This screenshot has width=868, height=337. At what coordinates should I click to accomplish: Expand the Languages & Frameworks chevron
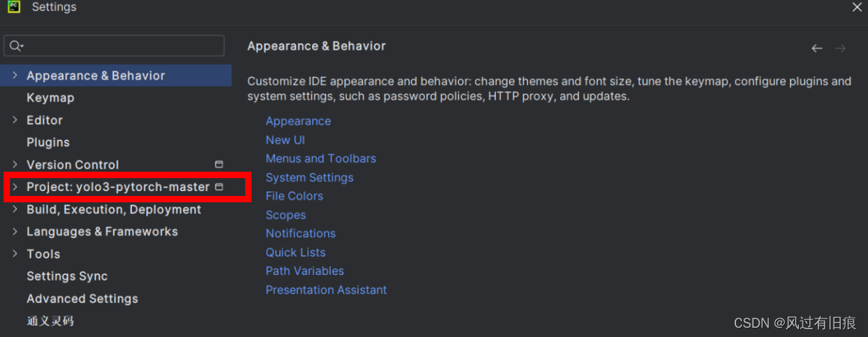pos(15,232)
